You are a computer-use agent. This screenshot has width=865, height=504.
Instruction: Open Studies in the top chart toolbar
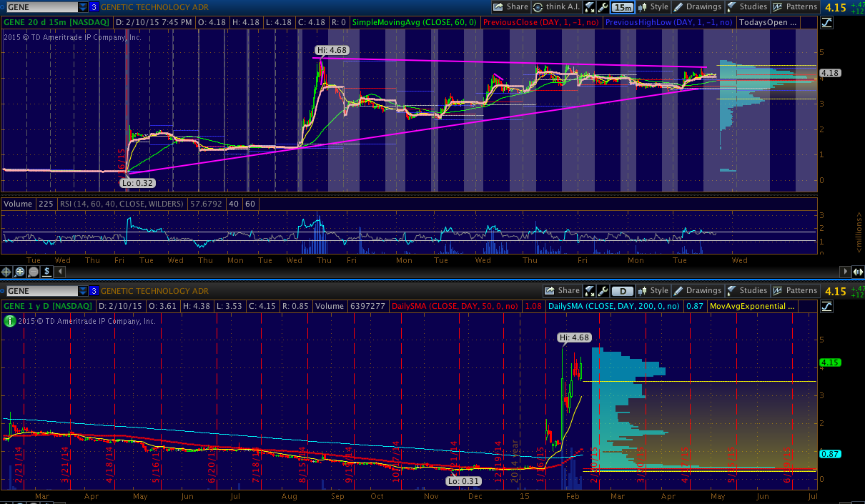pyautogui.click(x=746, y=7)
